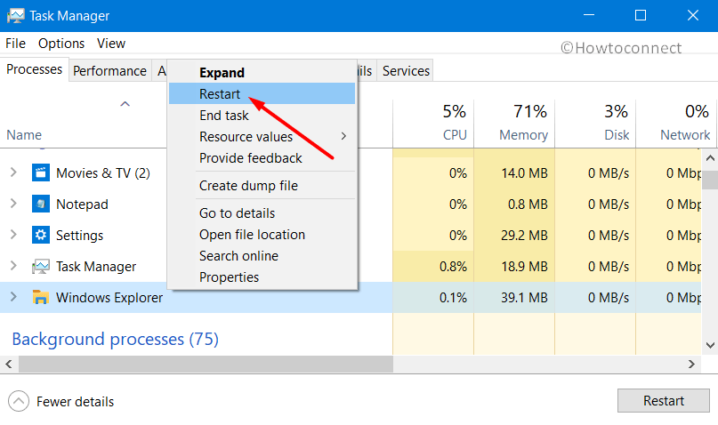Viewport: 718px width, 425px height.
Task: Click the Settings gear icon
Action: point(41,235)
